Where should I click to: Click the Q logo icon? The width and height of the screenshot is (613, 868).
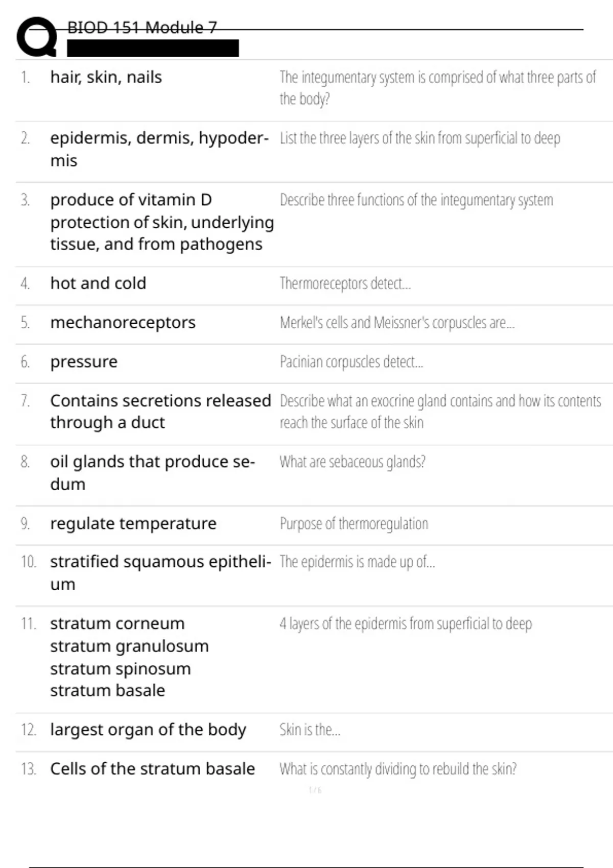(x=37, y=37)
